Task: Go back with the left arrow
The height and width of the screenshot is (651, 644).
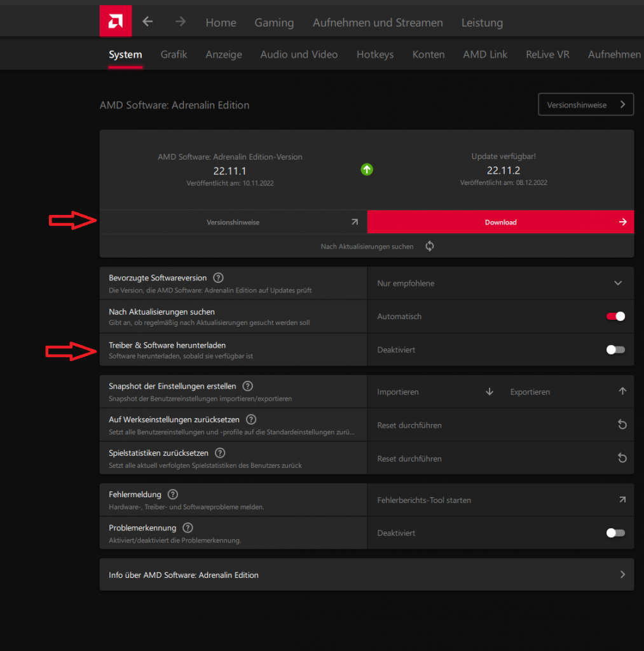Action: pyautogui.click(x=148, y=22)
